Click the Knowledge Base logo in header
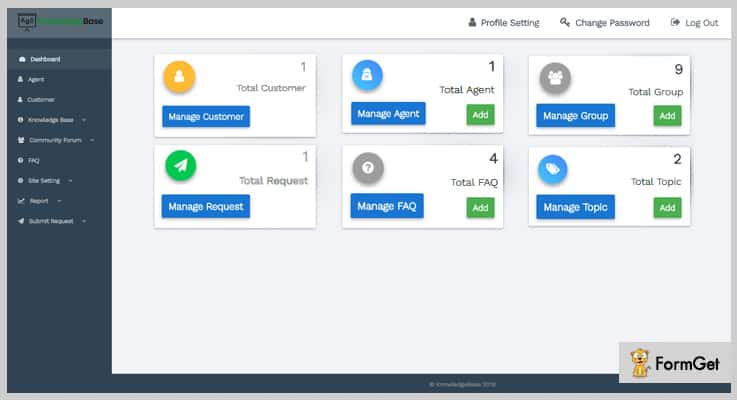The height and width of the screenshot is (400, 737). (x=60, y=22)
